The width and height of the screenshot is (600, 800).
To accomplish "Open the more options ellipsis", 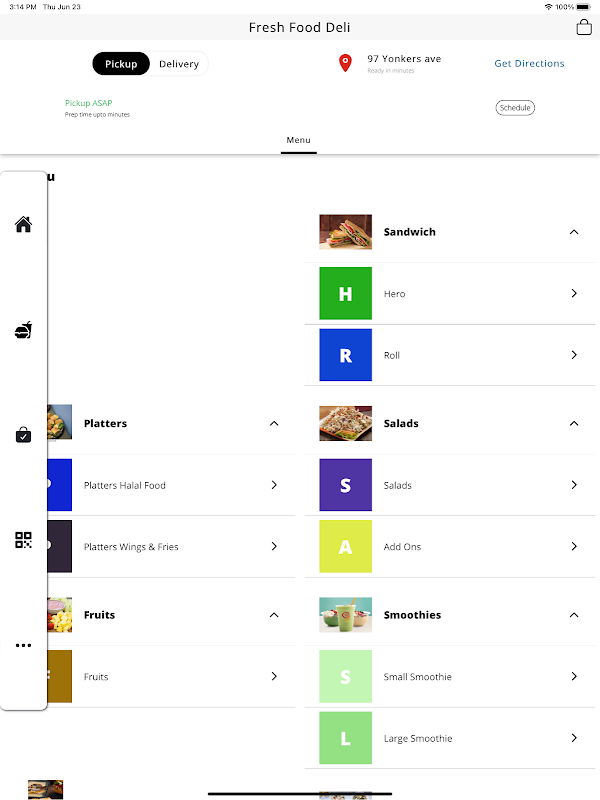I will click(x=24, y=645).
